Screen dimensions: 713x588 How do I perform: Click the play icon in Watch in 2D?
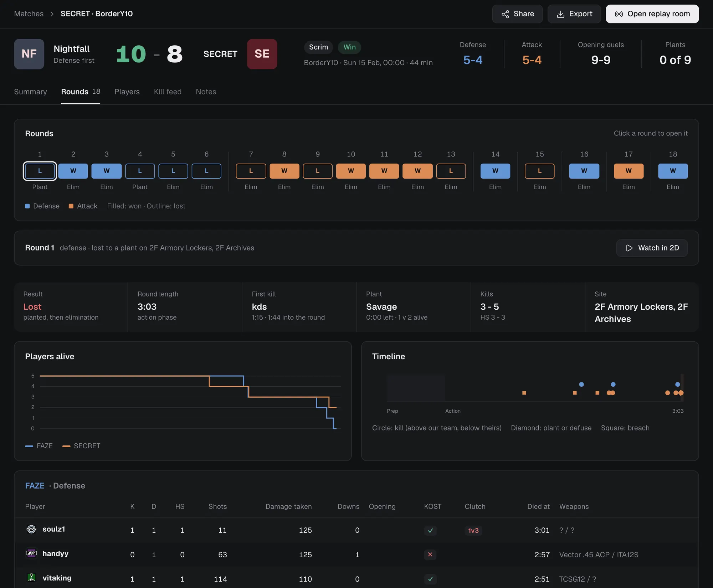click(629, 248)
